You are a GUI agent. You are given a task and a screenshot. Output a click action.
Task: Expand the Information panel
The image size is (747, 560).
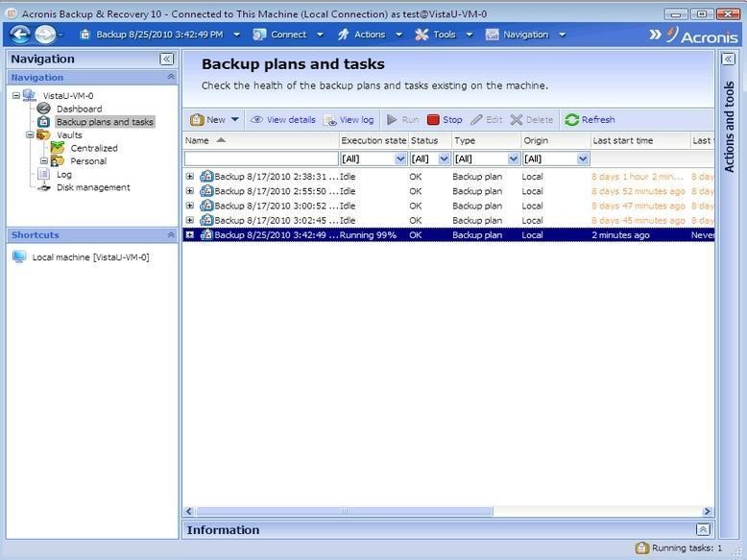click(x=703, y=529)
